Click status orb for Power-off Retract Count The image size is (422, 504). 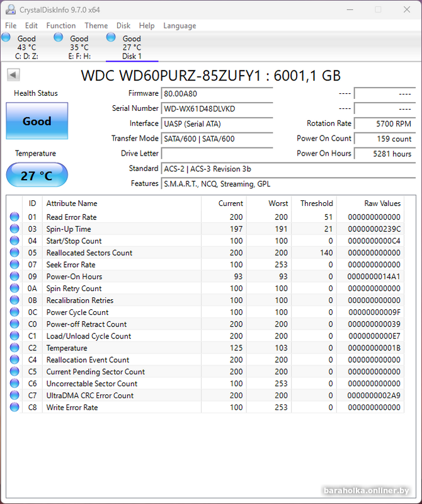click(x=14, y=324)
